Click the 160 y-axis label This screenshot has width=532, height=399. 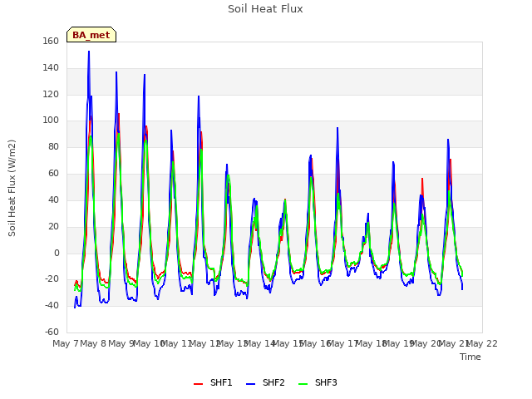51,41
